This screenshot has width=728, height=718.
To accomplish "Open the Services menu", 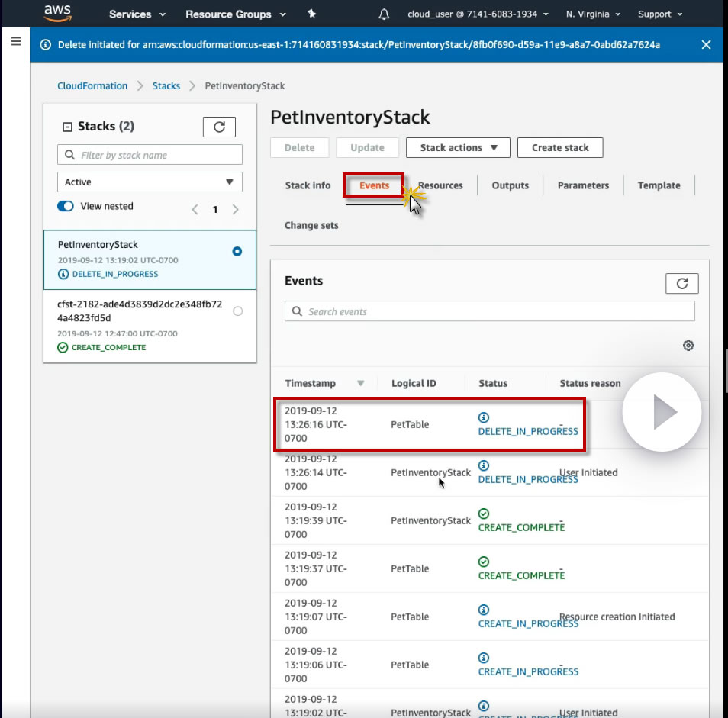I will [137, 14].
